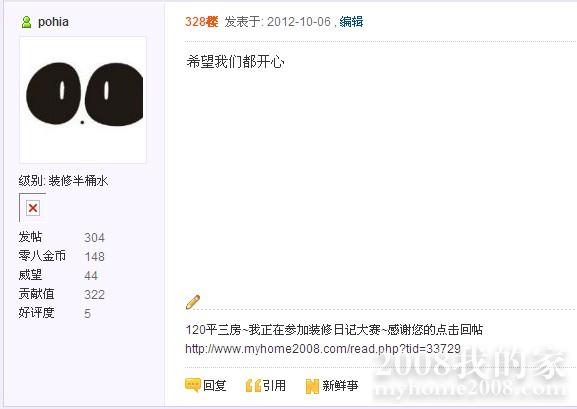The image size is (577, 409).
Task: Click the broken image red X icon
Action: [x=33, y=208]
